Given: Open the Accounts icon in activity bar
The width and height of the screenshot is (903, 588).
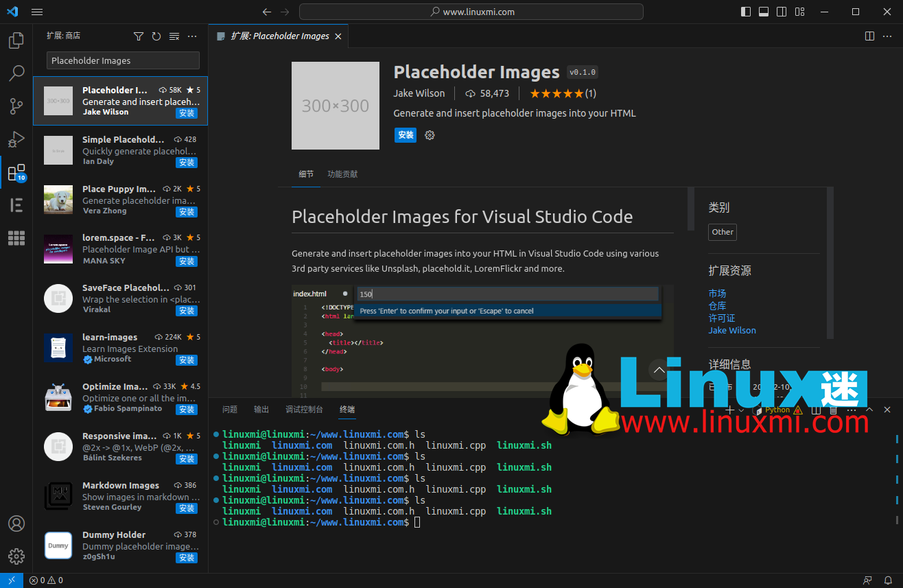Looking at the screenshot, I should point(16,524).
